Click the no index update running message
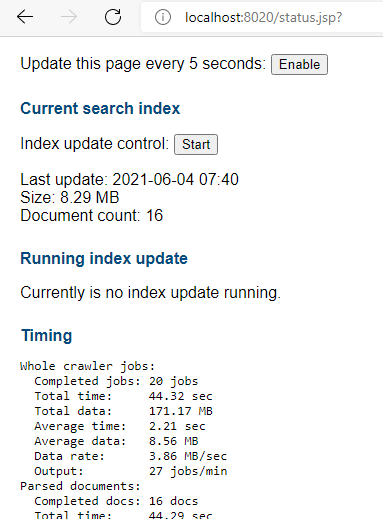 click(151, 293)
